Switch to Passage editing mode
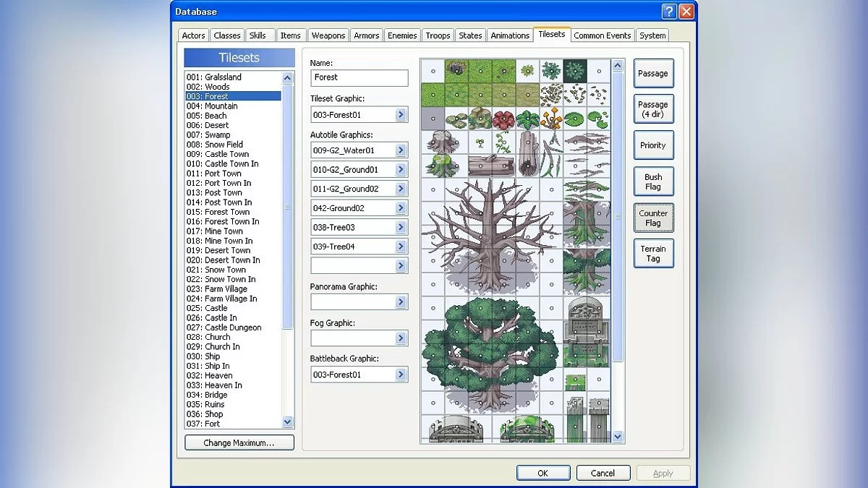 point(653,74)
